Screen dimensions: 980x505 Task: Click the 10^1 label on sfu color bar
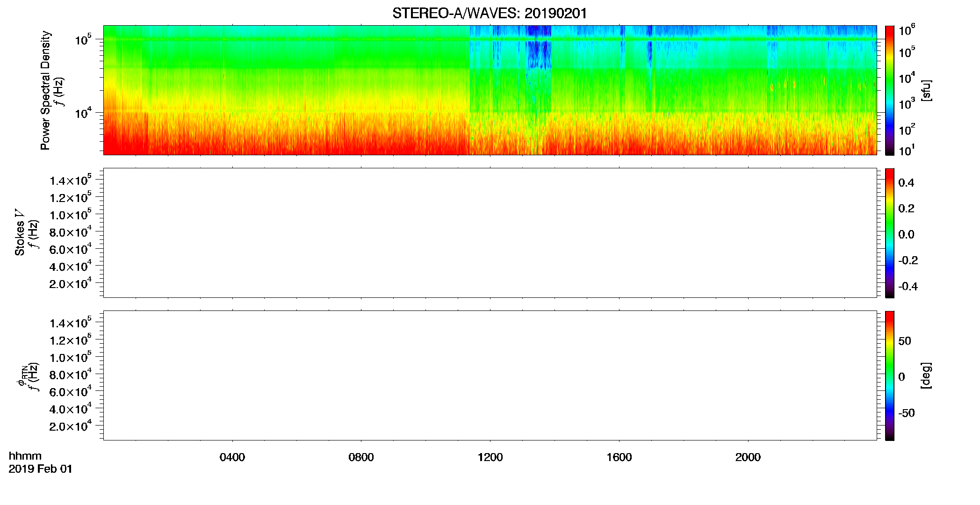point(907,150)
